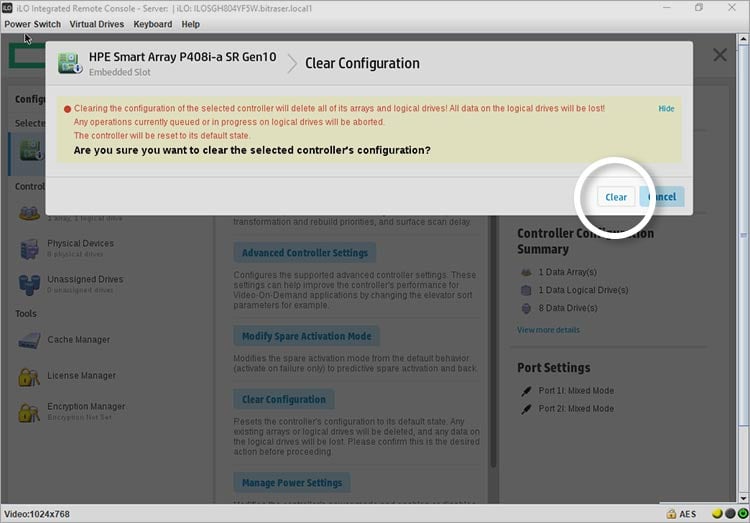Click the iLO application icon in title bar
750x523 pixels.
pyautogui.click(x=7, y=8)
